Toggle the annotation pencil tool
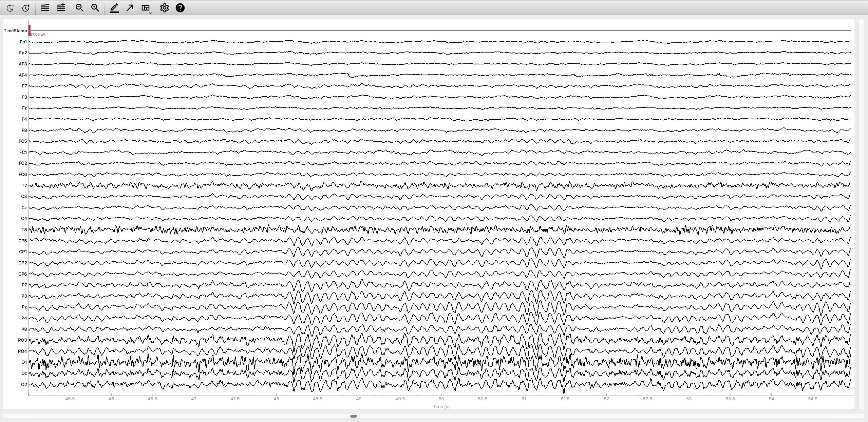The image size is (868, 422). click(114, 8)
